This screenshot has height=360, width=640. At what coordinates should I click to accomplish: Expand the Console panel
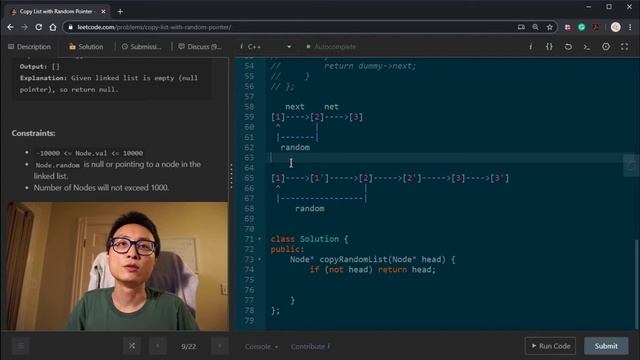pos(261,347)
